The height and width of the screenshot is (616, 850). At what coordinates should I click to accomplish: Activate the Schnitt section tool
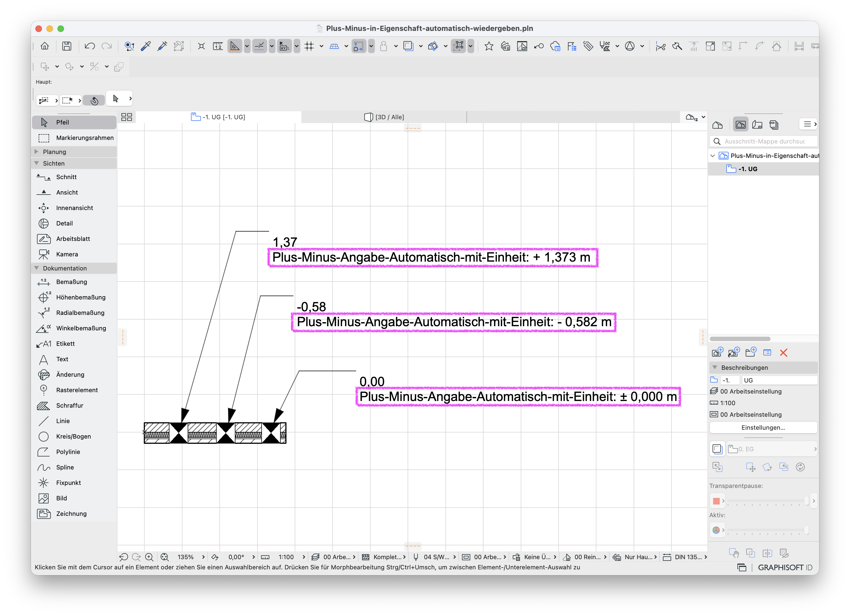click(x=74, y=177)
